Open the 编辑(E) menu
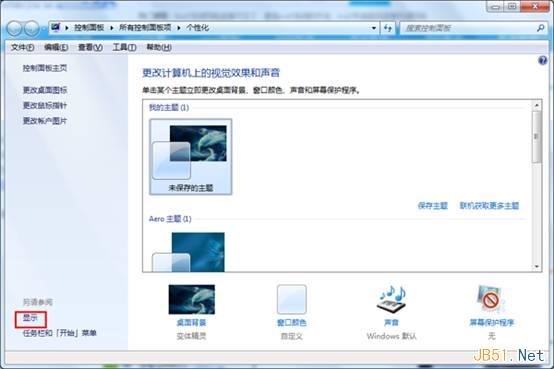This screenshot has height=369, width=554. 56,47
